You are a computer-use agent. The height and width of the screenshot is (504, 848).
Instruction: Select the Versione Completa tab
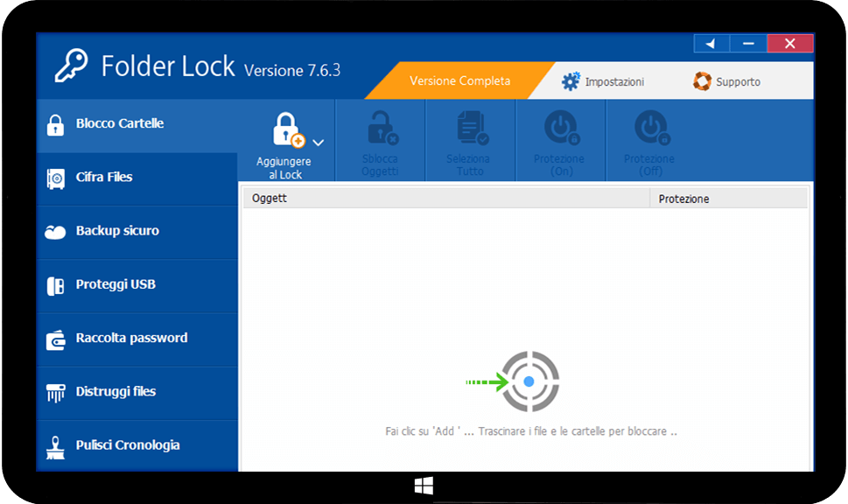tap(459, 80)
